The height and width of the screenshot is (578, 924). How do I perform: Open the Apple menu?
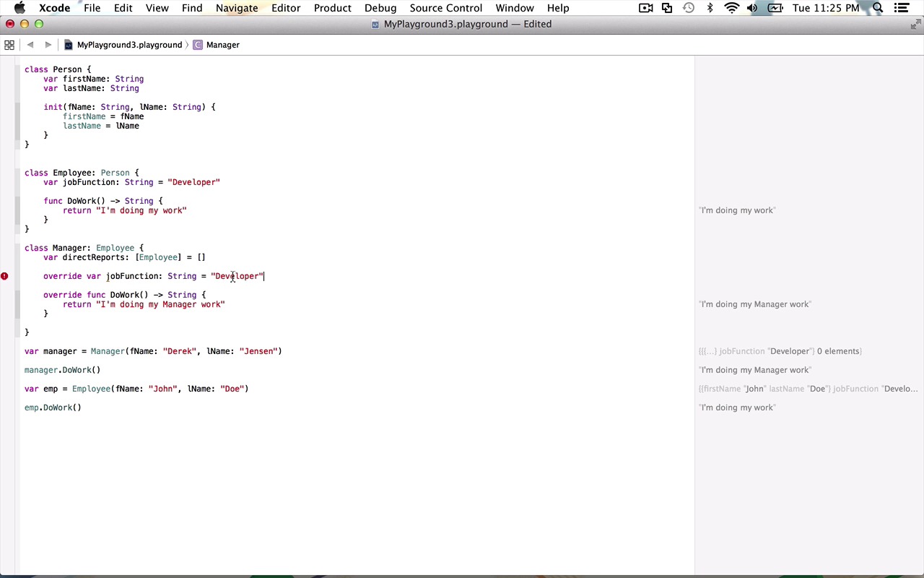click(19, 8)
